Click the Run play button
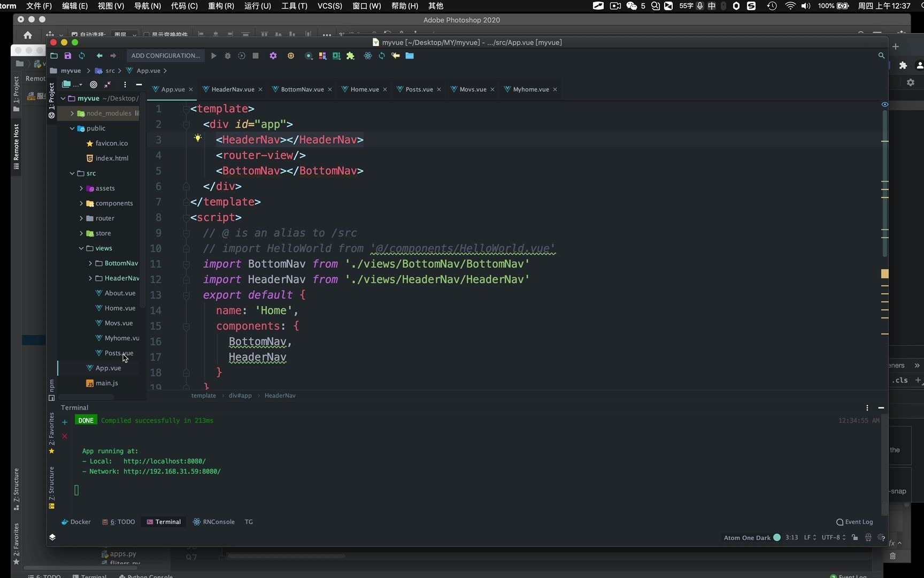This screenshot has height=578, width=924. (x=213, y=56)
